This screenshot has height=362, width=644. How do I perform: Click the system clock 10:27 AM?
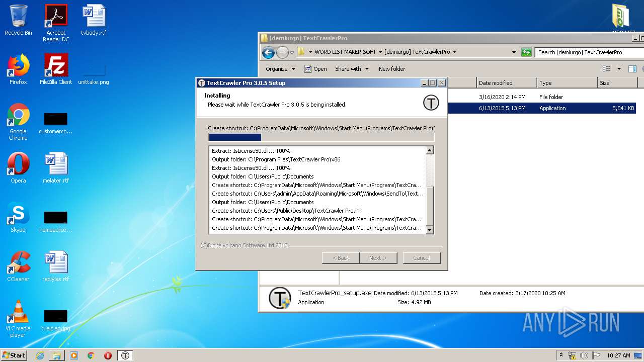click(618, 355)
